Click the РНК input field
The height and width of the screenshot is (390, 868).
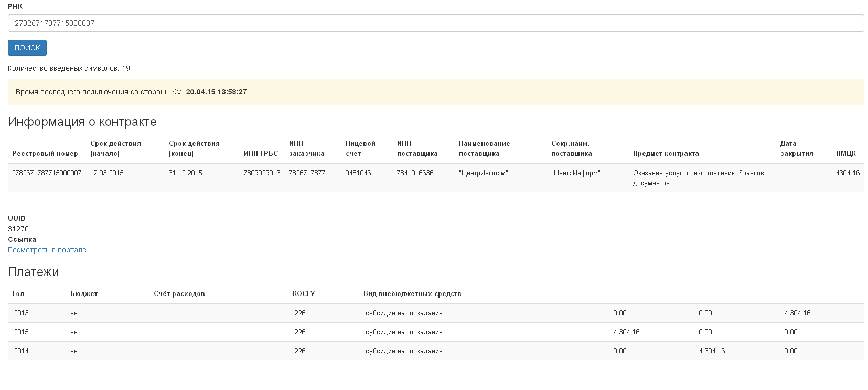pyautogui.click(x=435, y=23)
